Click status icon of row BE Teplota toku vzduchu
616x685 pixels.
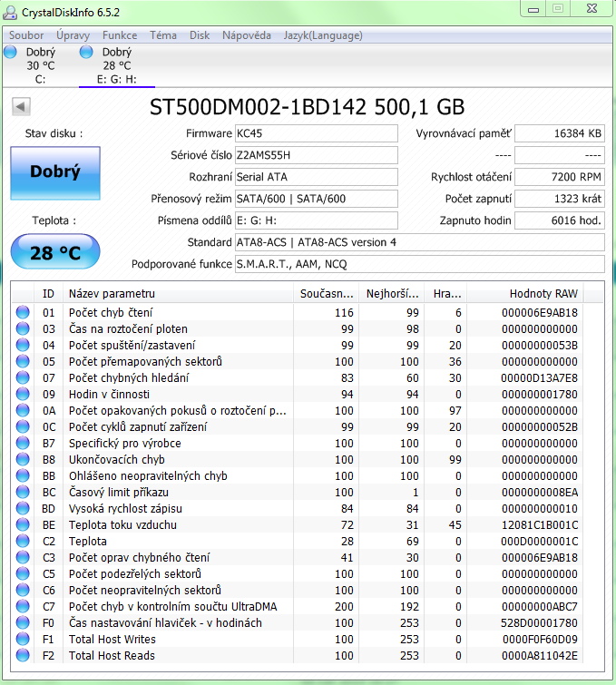pyautogui.click(x=23, y=524)
